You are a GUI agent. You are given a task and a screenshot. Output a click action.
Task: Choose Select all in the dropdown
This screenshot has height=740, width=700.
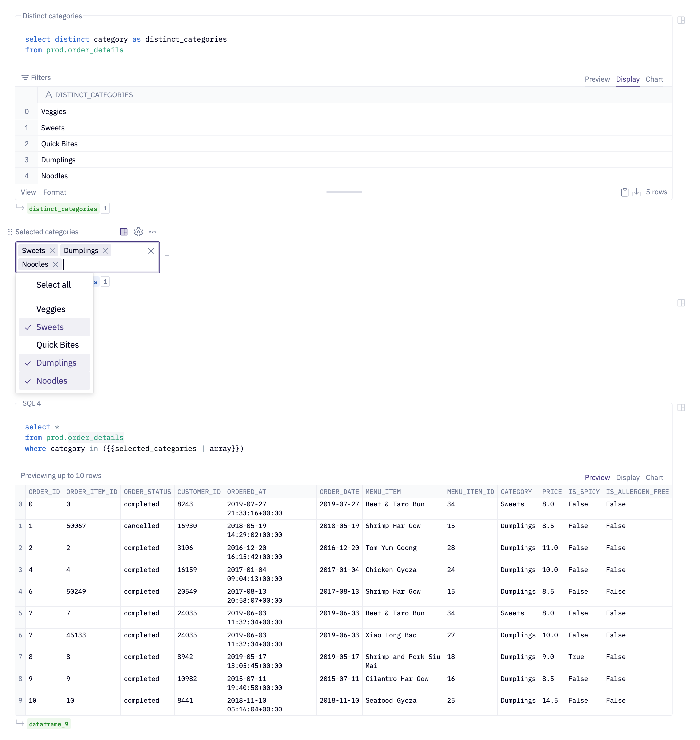[53, 285]
